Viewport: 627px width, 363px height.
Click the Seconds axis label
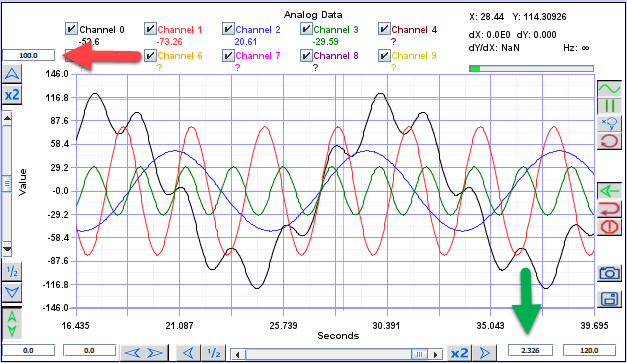(x=338, y=336)
